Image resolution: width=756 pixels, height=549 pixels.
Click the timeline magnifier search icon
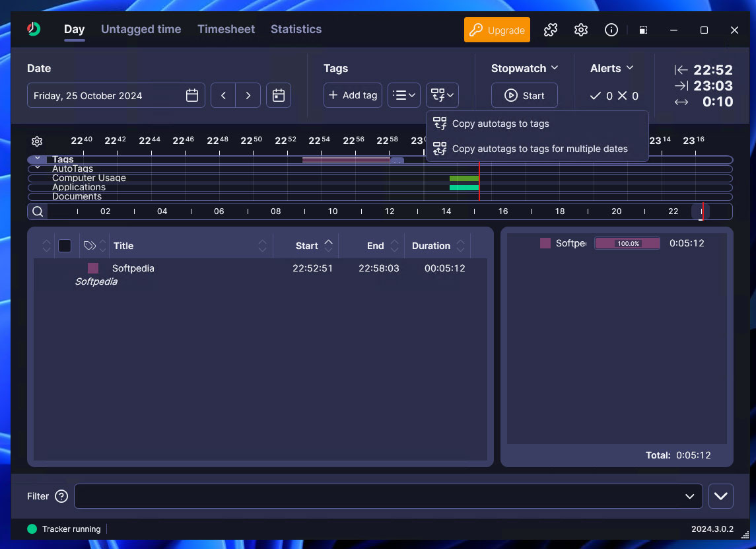[38, 211]
